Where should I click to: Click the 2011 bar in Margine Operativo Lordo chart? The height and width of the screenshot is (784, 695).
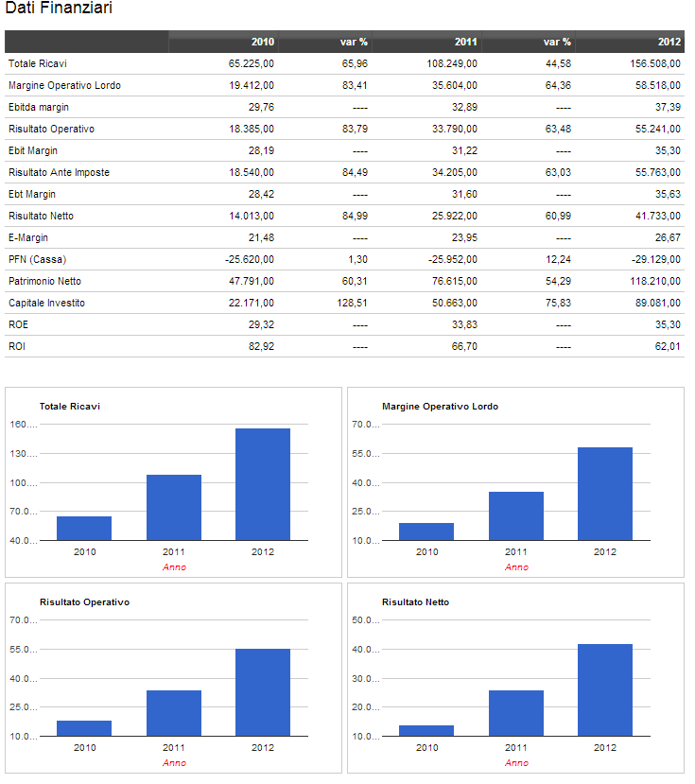516,516
